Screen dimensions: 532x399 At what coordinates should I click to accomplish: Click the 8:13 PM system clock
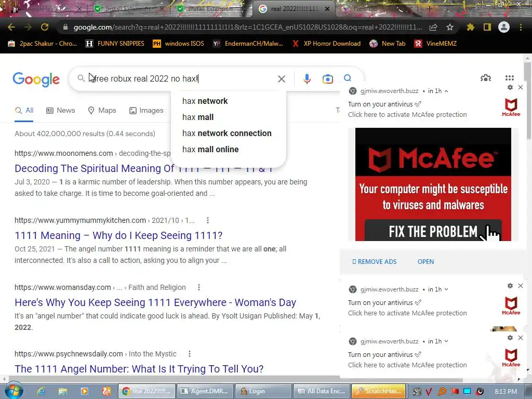(x=506, y=392)
